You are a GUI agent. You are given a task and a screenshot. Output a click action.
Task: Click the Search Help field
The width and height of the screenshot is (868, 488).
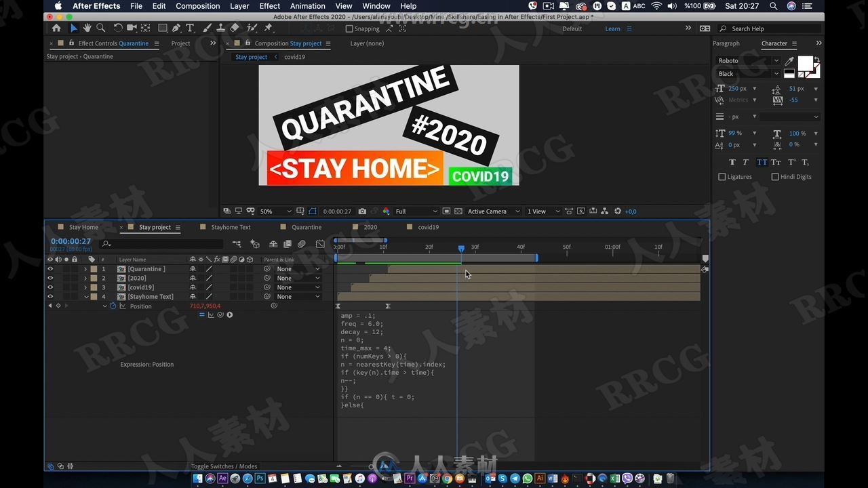(x=770, y=28)
